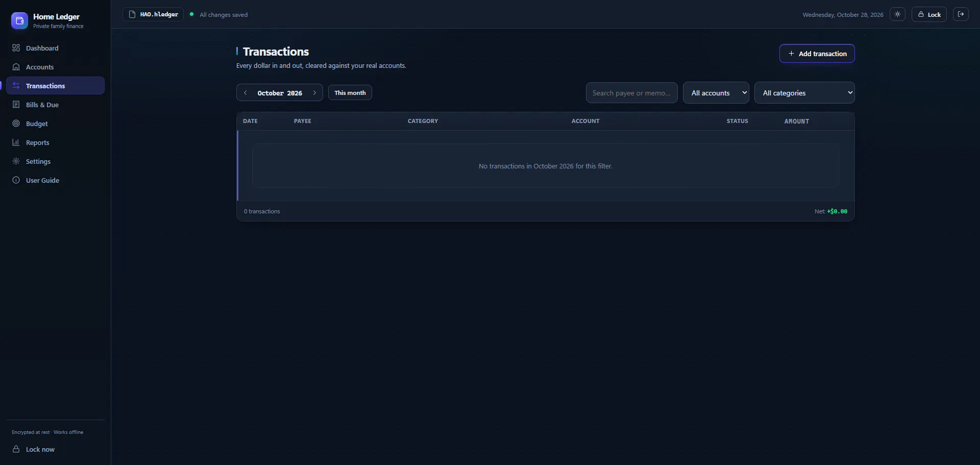Click the Bills & Due receipt icon
This screenshot has height=465, width=980.
pyautogui.click(x=16, y=105)
